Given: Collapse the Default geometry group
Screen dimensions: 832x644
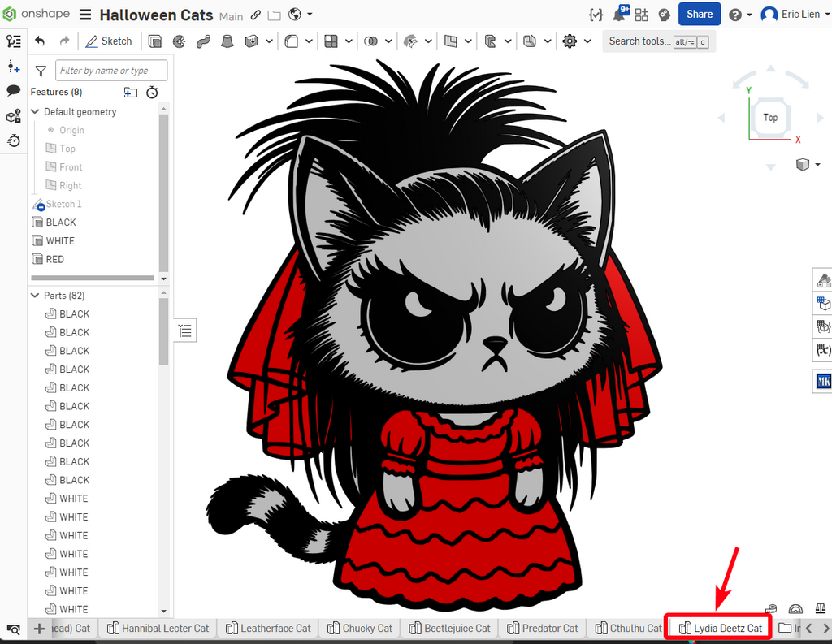Looking at the screenshot, I should click(35, 111).
